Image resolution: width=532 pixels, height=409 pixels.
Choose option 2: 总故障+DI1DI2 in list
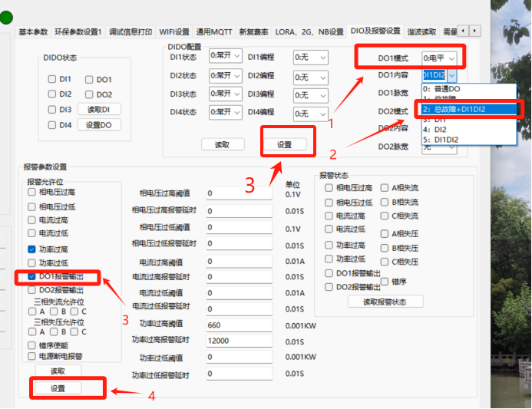pos(468,109)
